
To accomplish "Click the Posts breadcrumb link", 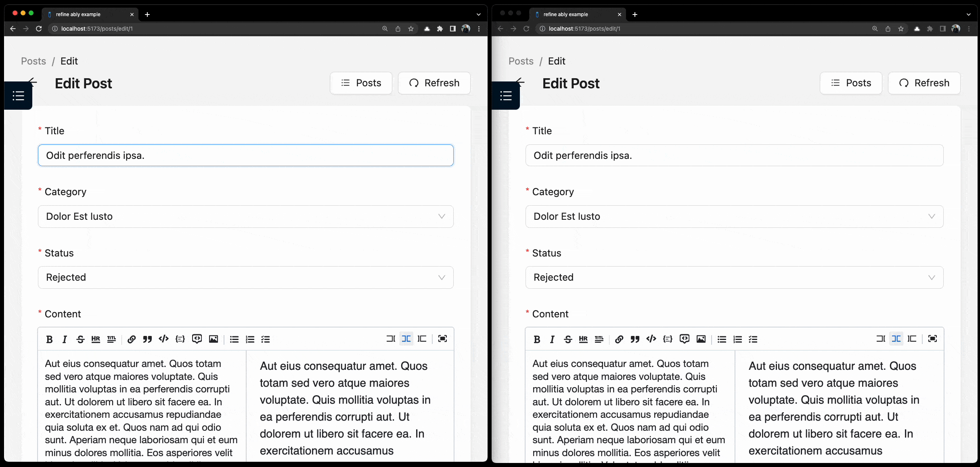I will pos(33,60).
